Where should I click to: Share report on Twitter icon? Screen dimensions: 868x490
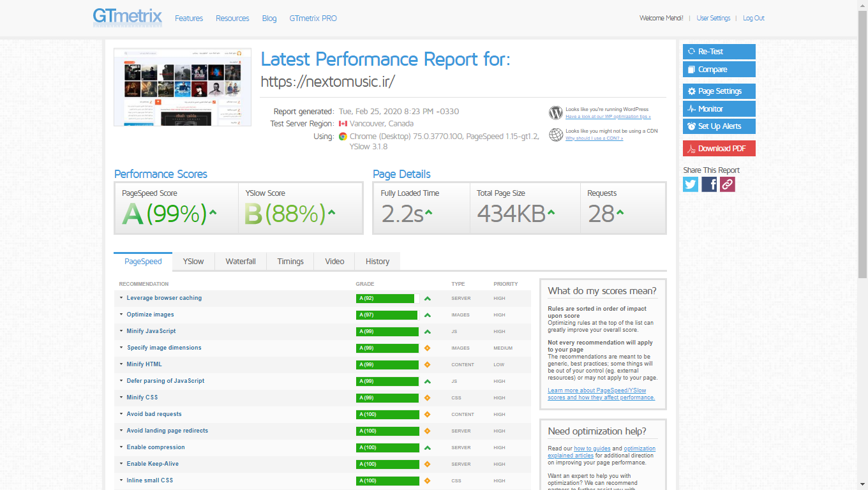(x=691, y=184)
